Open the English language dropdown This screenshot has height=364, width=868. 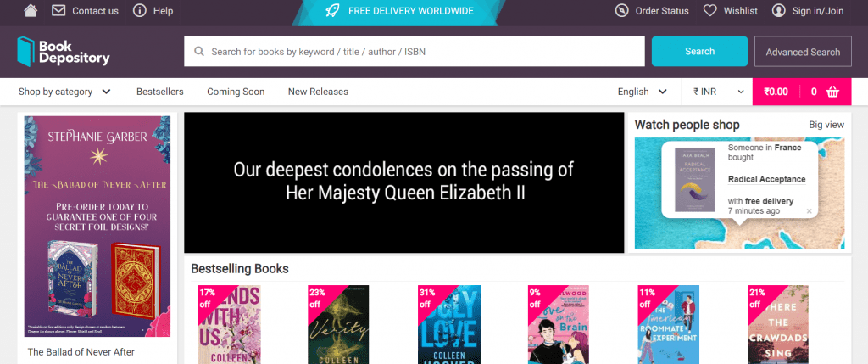tap(643, 92)
